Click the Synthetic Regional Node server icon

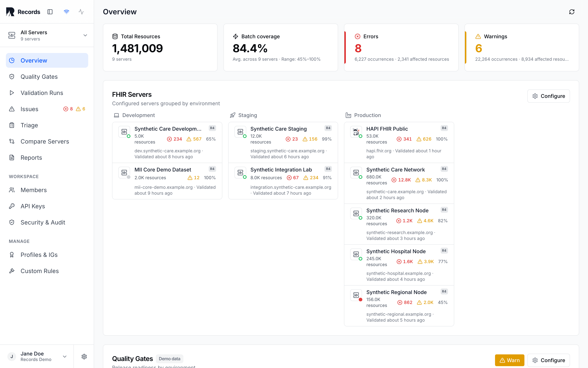click(x=356, y=295)
